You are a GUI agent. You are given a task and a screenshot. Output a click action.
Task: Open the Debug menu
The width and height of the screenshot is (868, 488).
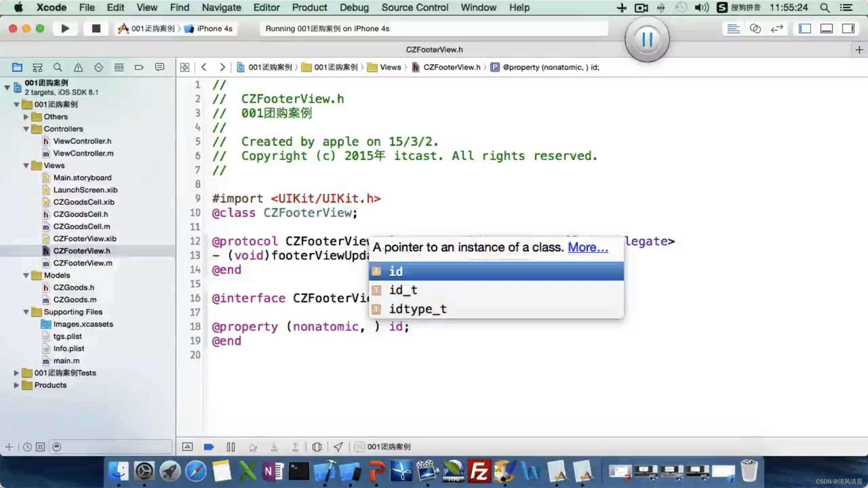pos(354,7)
